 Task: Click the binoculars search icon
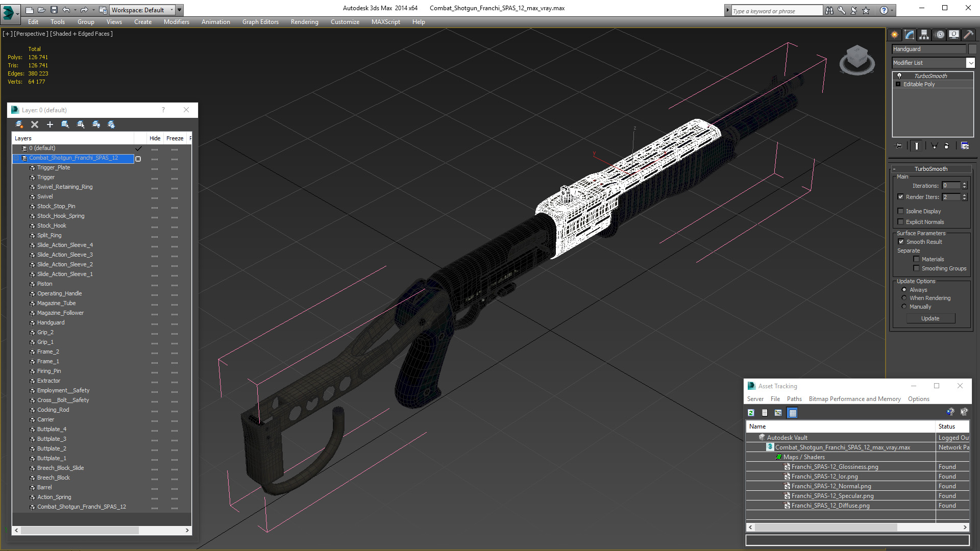pyautogui.click(x=829, y=10)
